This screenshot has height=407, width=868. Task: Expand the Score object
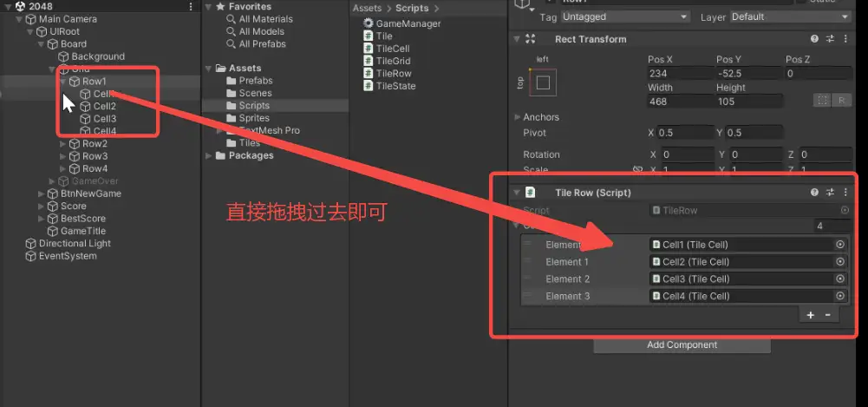41,206
